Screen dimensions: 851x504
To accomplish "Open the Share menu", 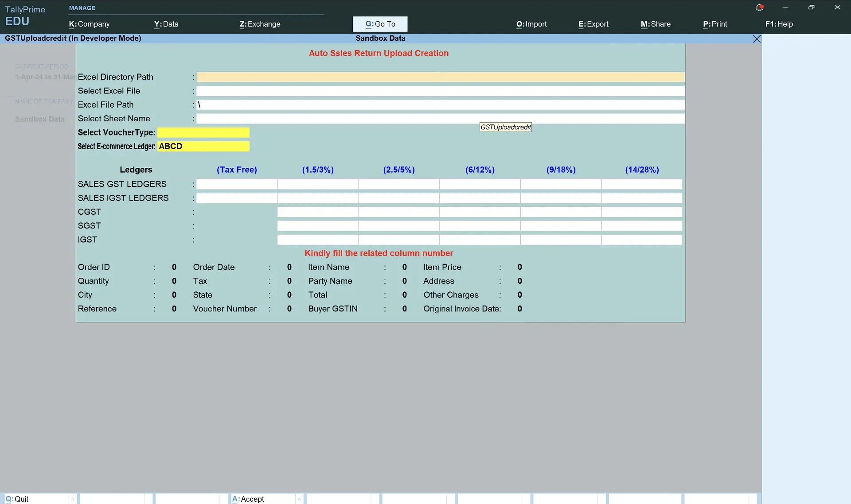I will coord(655,24).
